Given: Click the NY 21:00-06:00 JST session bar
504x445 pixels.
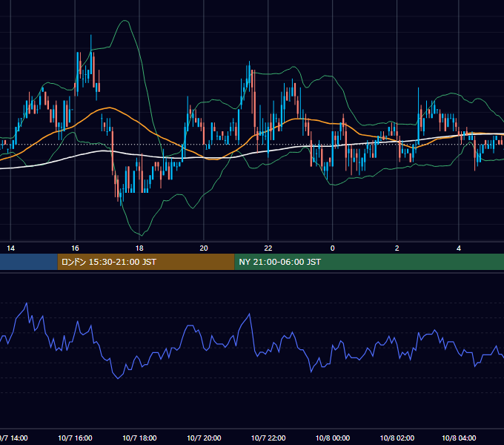Looking at the screenshot, I should [369, 262].
